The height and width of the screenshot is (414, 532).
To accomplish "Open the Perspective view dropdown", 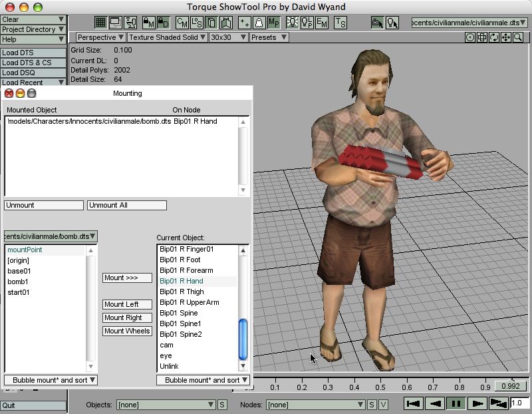I will tap(100, 37).
